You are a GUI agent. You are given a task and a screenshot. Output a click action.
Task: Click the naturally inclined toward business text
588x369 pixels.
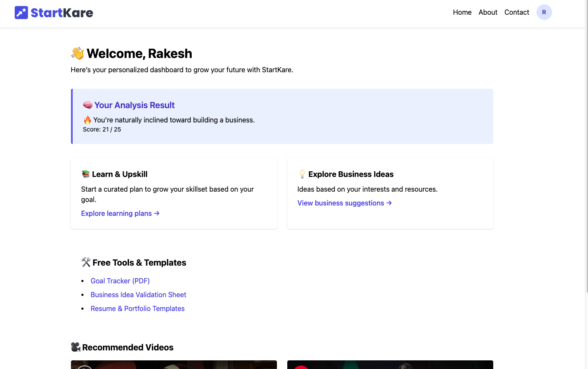click(174, 120)
